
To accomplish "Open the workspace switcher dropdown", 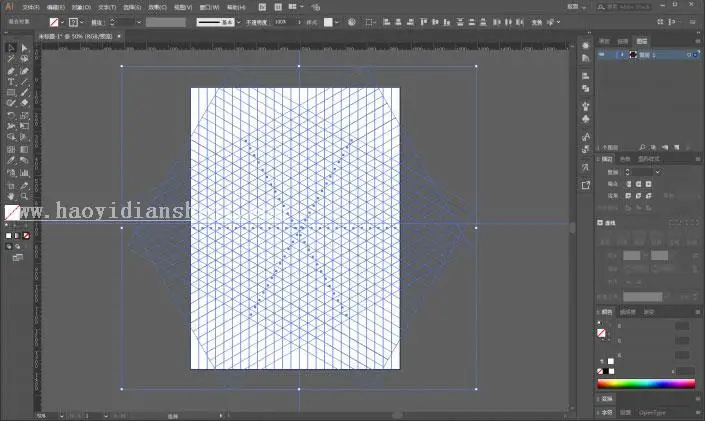I will [577, 7].
